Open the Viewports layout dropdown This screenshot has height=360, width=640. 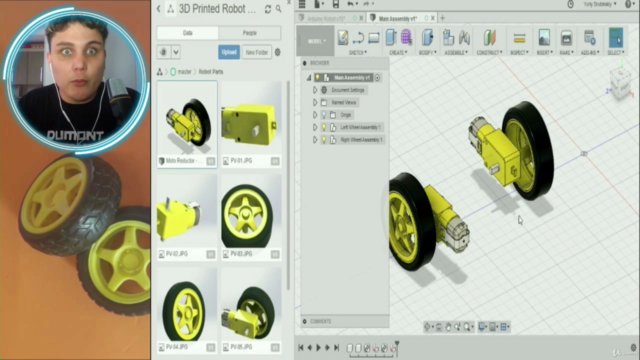pos(505,327)
